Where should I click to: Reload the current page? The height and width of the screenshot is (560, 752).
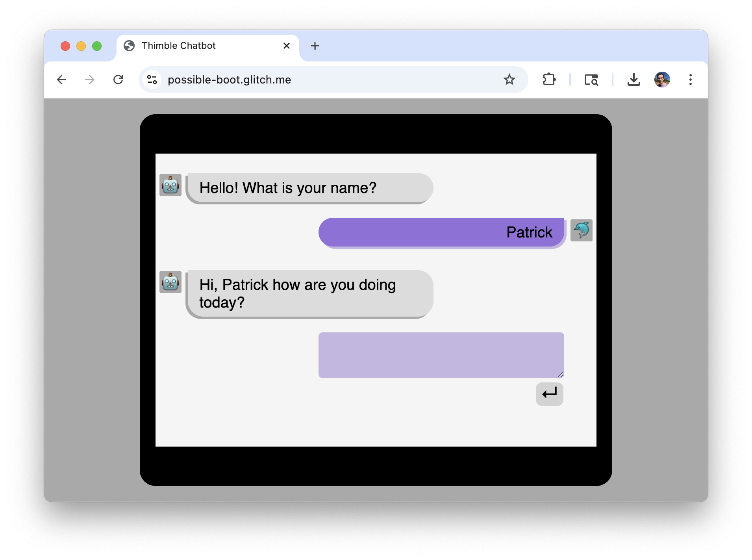point(118,80)
